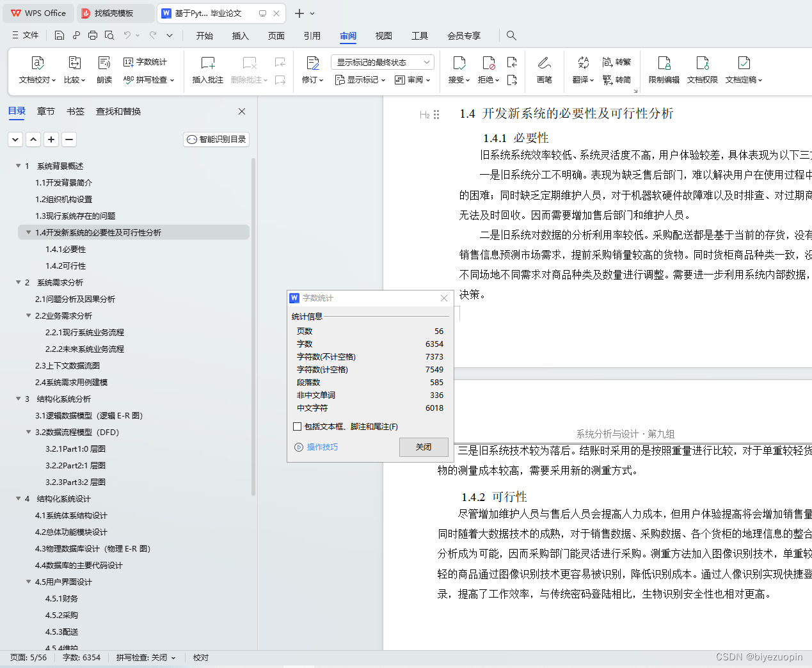Viewport: 812px width, 668px height.
Task: Open the 文件 menu
Action: pos(26,35)
